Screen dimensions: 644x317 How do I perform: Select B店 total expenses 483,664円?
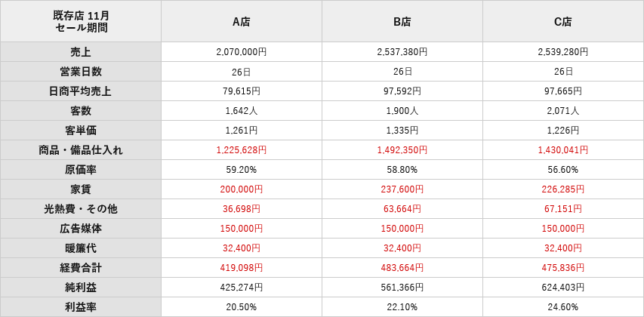click(x=402, y=268)
